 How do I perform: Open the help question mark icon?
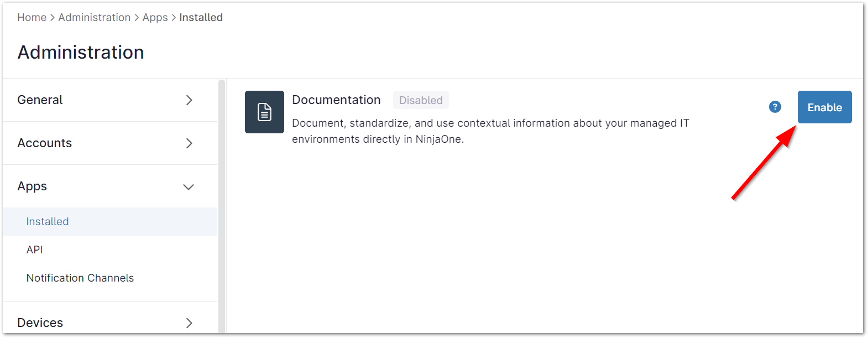[775, 107]
